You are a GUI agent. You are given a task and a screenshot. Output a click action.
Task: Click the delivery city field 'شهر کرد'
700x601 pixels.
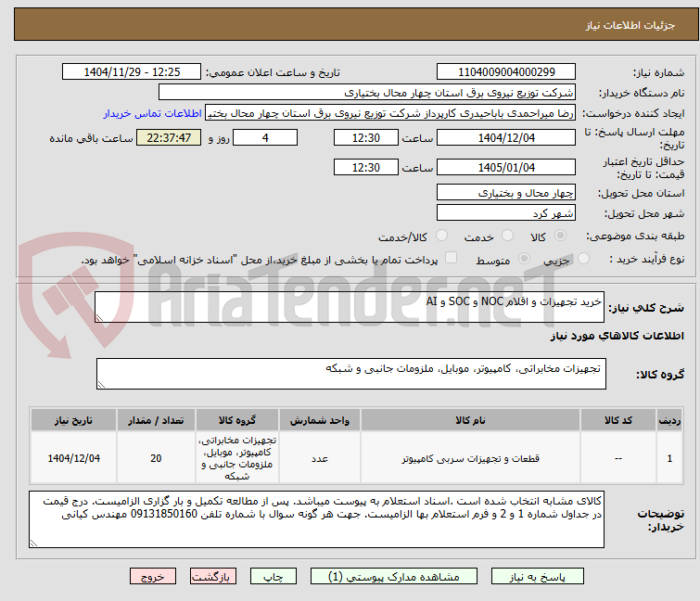coord(506,213)
